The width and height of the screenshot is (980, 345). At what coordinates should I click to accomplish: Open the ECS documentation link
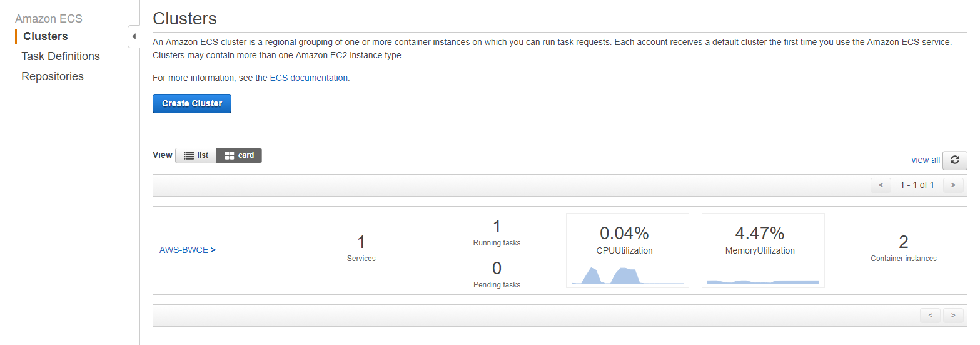pos(309,78)
